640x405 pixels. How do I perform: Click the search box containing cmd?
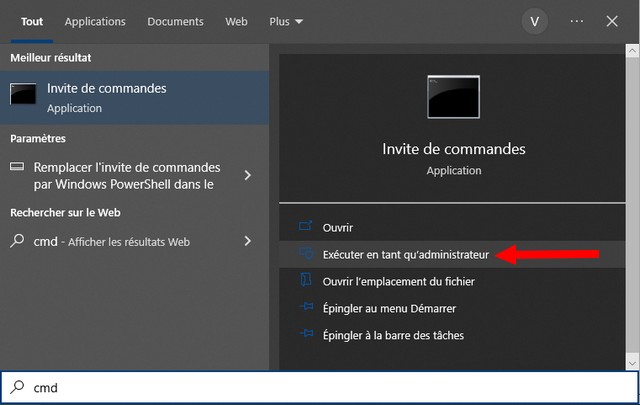click(x=320, y=388)
